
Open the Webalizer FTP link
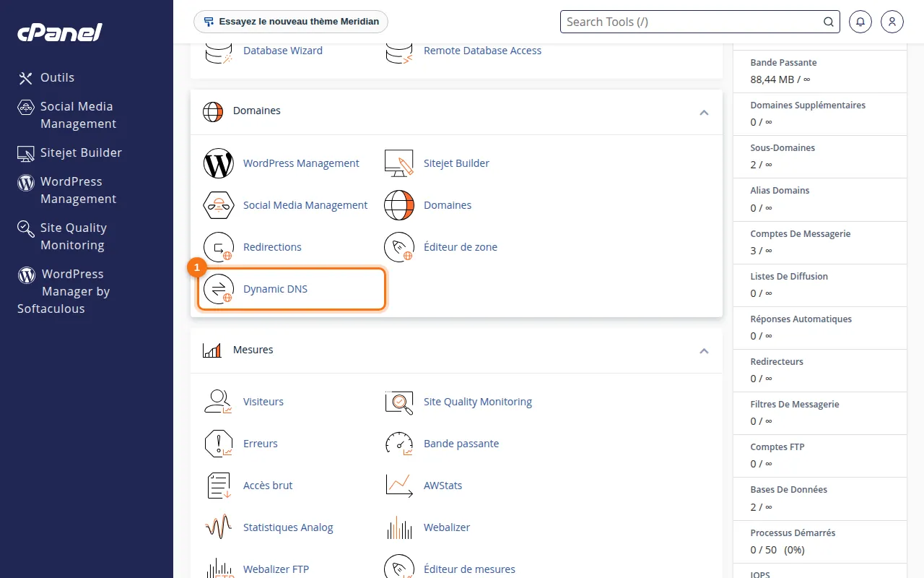pos(276,569)
